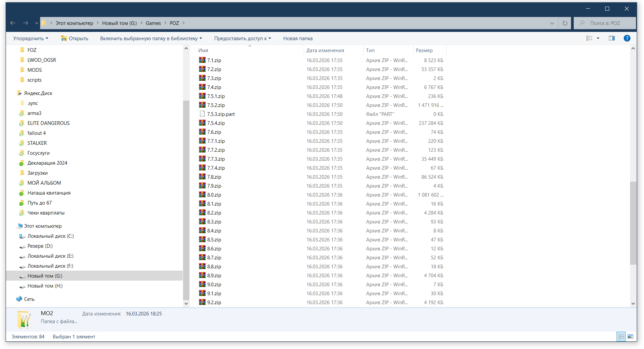Click the Новая папка button
Screen dimensions: 644x349
pos(298,39)
